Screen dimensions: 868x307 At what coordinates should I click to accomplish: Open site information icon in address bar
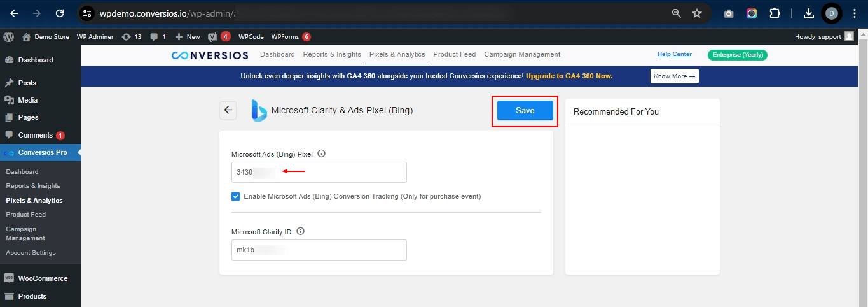(88, 13)
